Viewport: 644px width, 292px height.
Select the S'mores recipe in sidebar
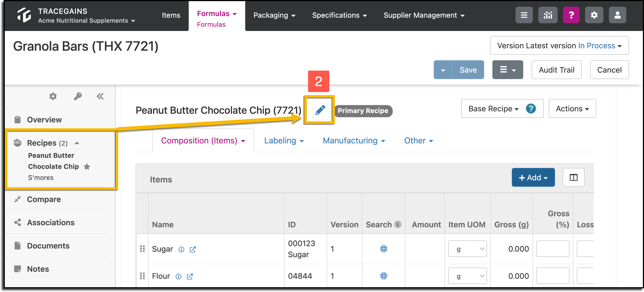[41, 178]
